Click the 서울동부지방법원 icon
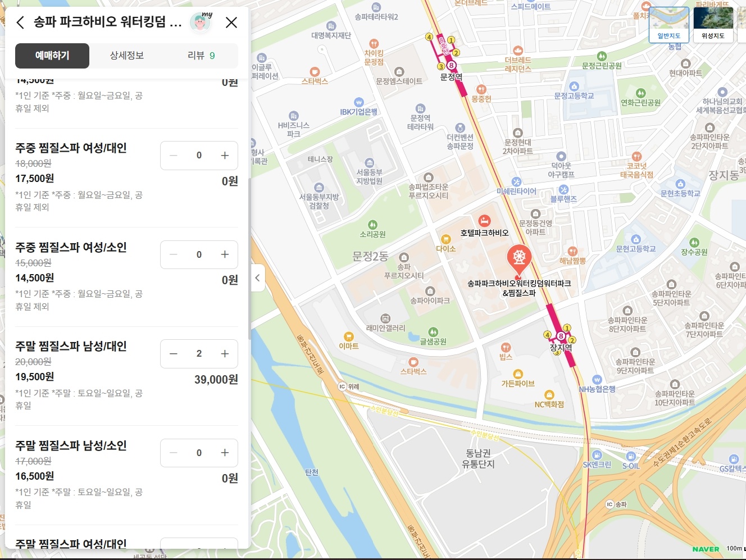 coord(369,163)
